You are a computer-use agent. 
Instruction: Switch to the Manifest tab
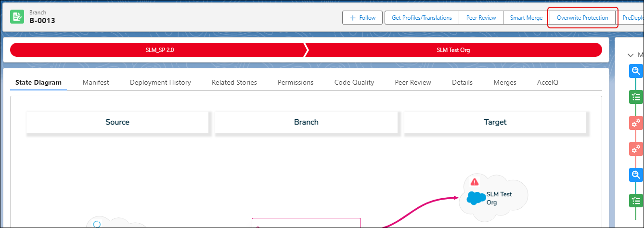96,82
